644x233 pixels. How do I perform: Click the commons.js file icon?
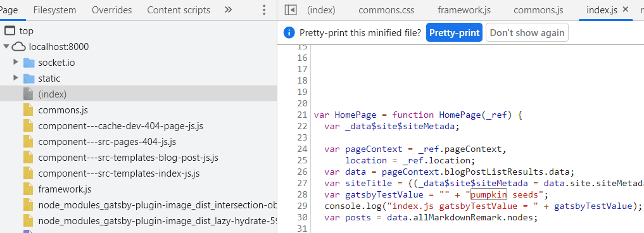click(28, 110)
